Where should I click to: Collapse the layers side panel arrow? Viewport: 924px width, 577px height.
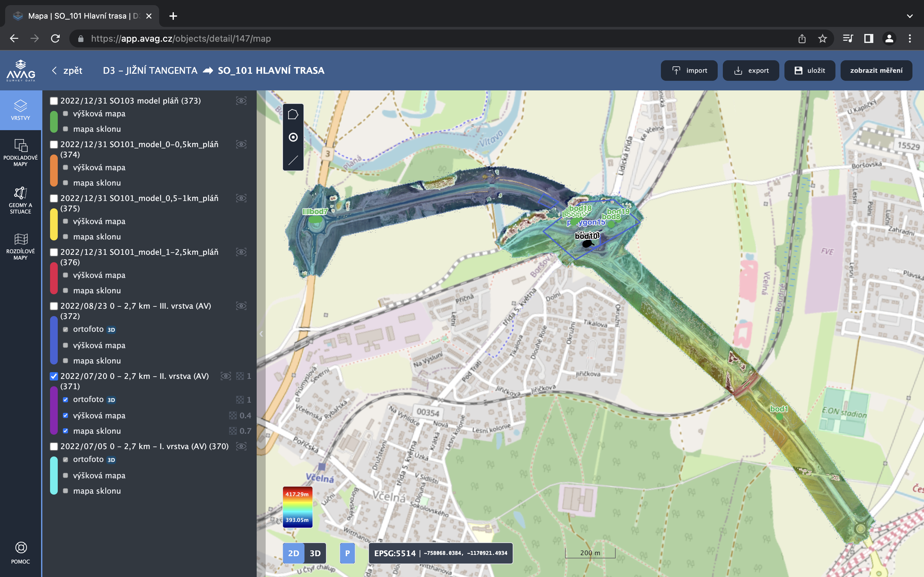click(261, 334)
